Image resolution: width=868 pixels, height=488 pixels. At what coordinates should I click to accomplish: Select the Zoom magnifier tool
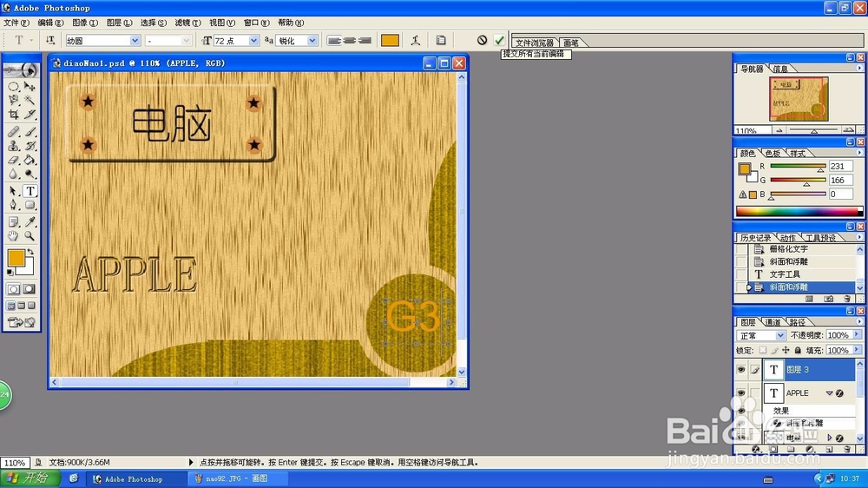coord(30,236)
